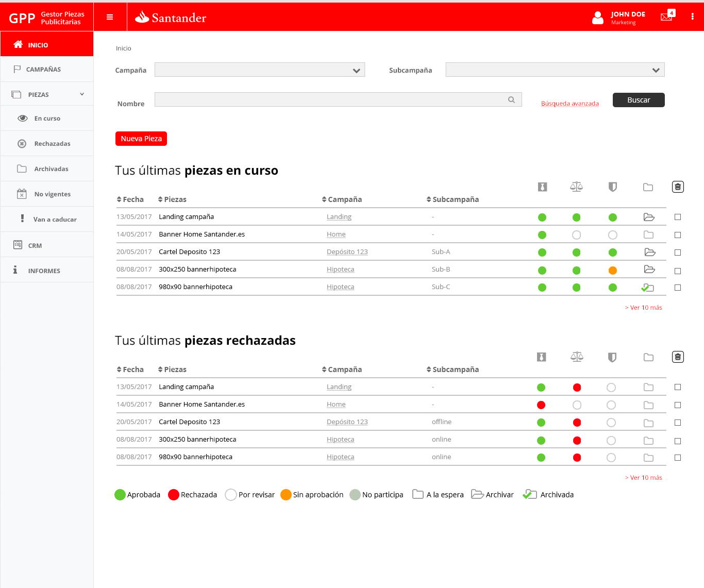Click the green Aprobada legend swatch

(120, 495)
